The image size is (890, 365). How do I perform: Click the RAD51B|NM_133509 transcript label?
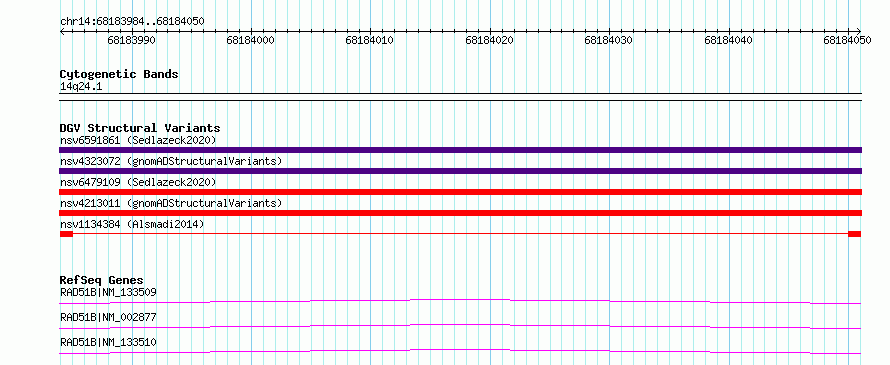(x=108, y=292)
